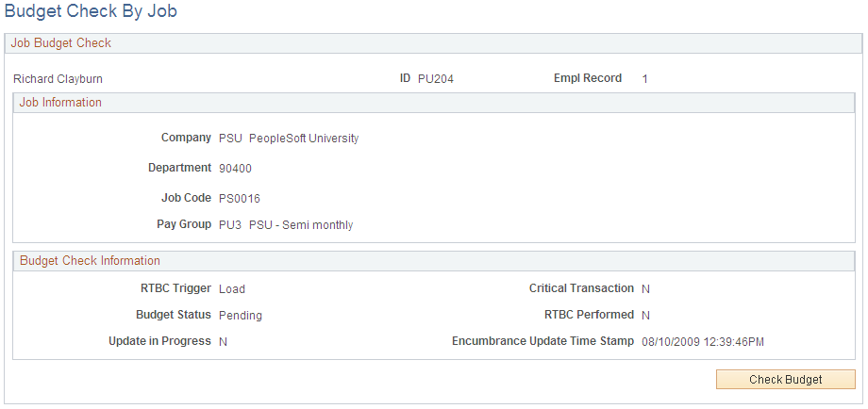
Task: Click the RTBC Trigger label
Action: 176,288
